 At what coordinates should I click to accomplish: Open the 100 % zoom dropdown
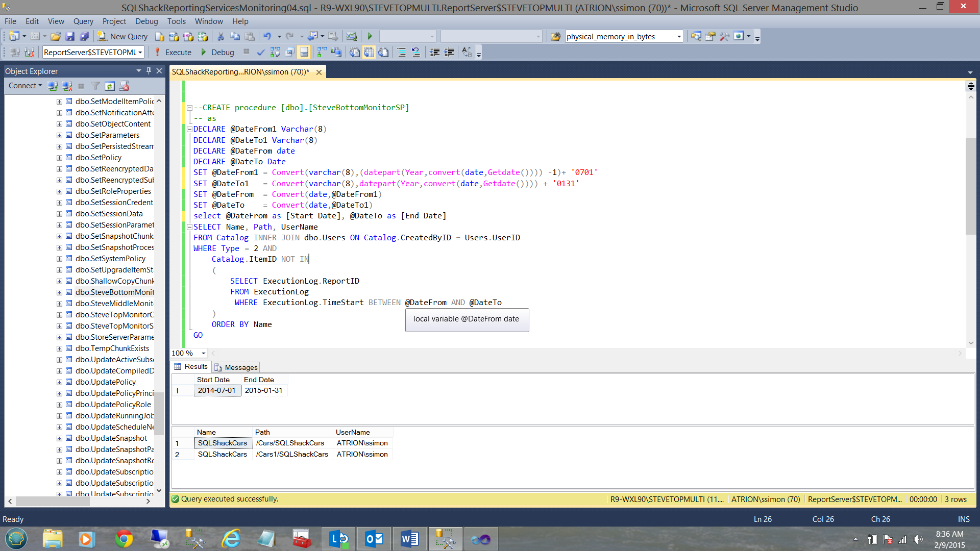(204, 353)
